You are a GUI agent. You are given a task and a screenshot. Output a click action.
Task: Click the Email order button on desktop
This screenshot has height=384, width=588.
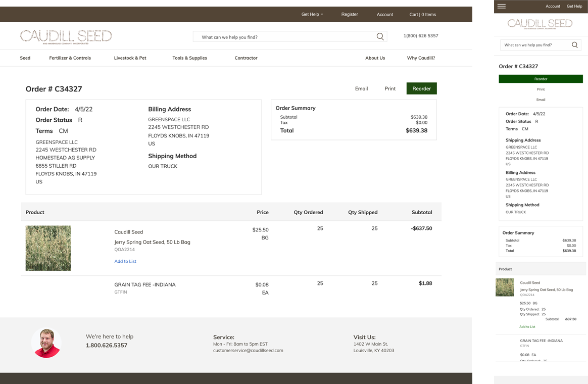pos(362,88)
